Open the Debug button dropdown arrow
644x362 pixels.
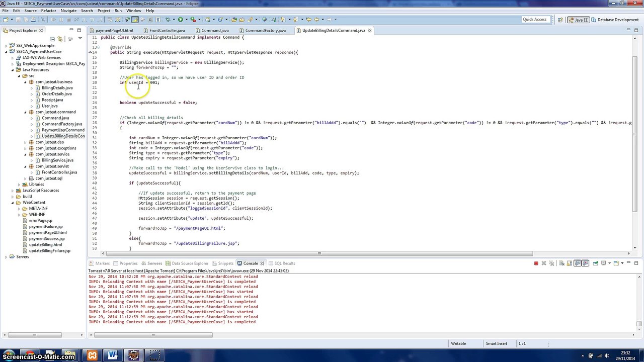pyautogui.click(x=174, y=20)
